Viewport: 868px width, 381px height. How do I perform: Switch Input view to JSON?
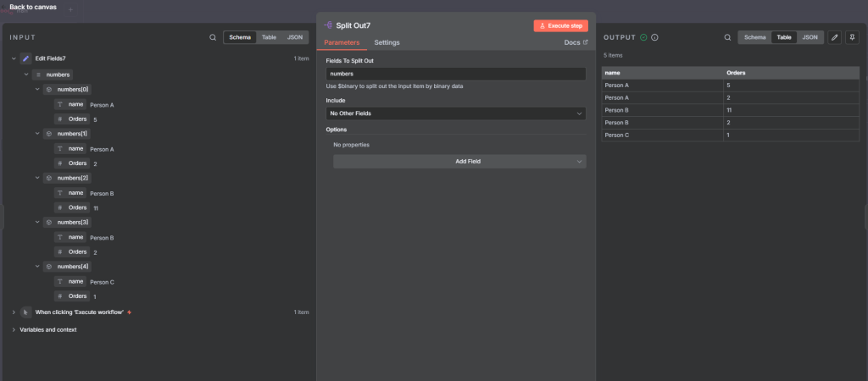click(294, 37)
